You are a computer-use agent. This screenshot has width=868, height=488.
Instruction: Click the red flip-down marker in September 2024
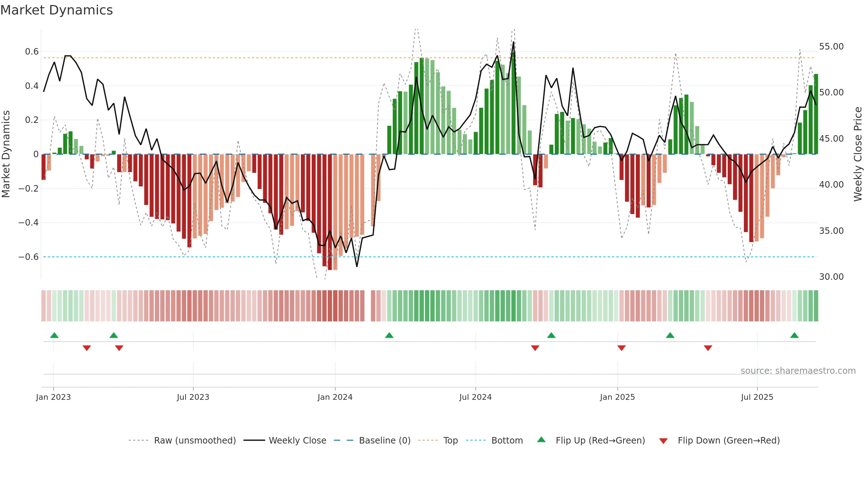(x=535, y=348)
